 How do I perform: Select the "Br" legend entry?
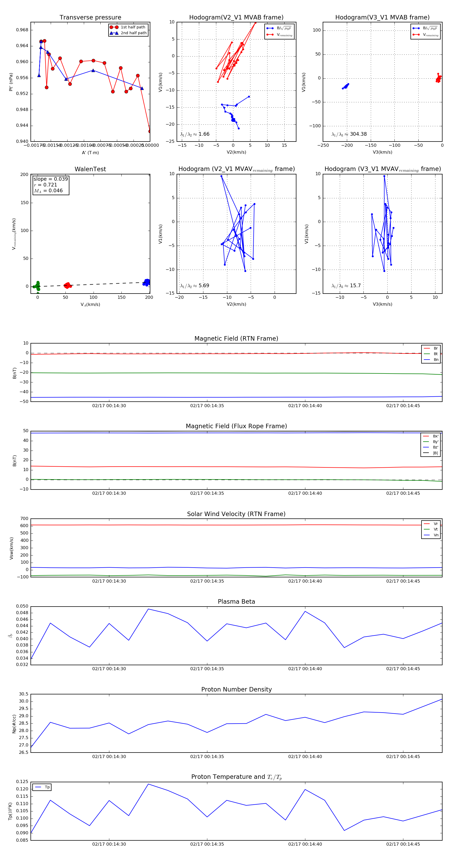tap(431, 349)
